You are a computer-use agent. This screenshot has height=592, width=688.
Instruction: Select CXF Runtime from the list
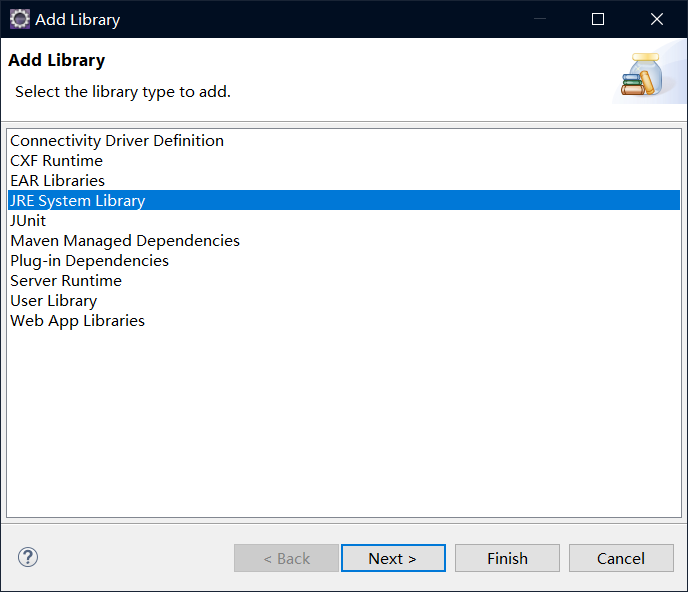[56, 161]
